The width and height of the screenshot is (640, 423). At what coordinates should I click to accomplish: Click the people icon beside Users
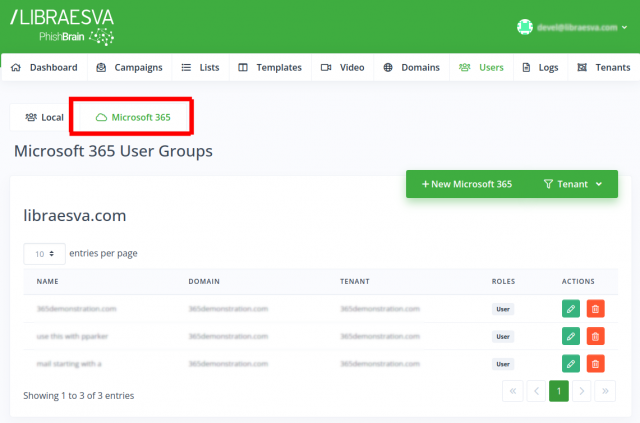(464, 67)
